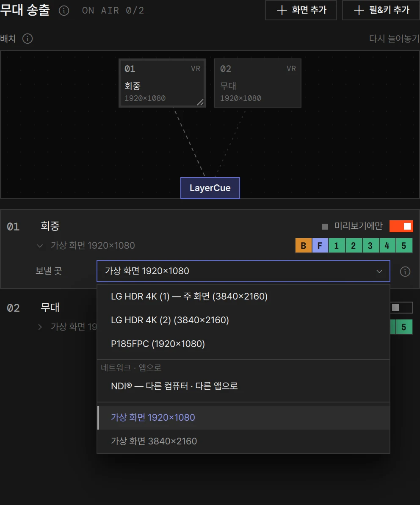420x505 pixels.
Task: Add a fill & key with 필&키 추가
Action: pyautogui.click(x=381, y=10)
